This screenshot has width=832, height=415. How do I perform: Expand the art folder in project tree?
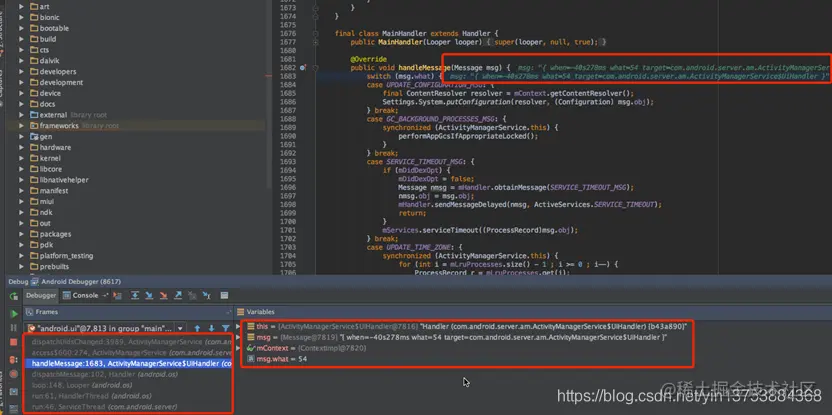21,6
